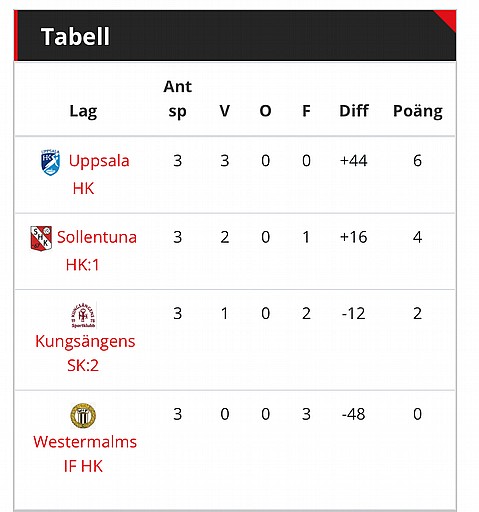Image resolution: width=479 pixels, height=512 pixels.
Task: Select the F losses column header
Action: pyautogui.click(x=306, y=111)
